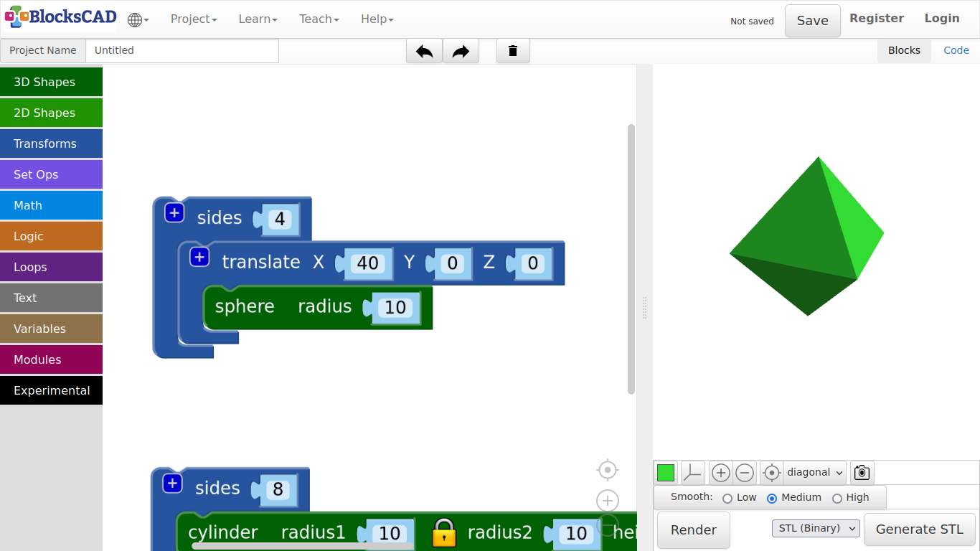Click the trash delete icon

pos(513,51)
